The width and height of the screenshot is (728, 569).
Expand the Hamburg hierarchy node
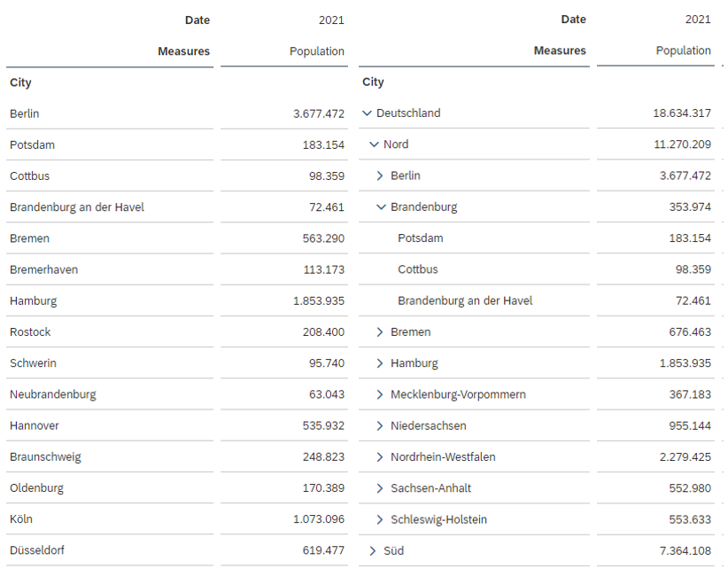(381, 362)
